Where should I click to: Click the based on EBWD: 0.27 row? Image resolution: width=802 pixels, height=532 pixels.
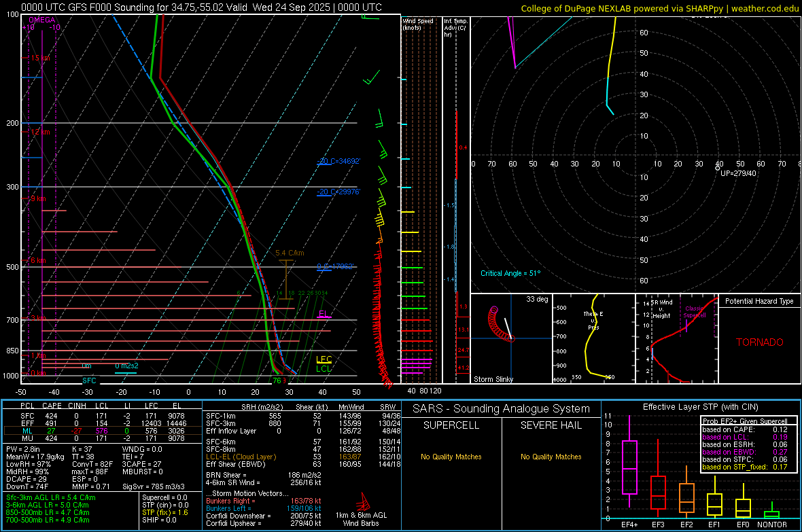point(745,452)
